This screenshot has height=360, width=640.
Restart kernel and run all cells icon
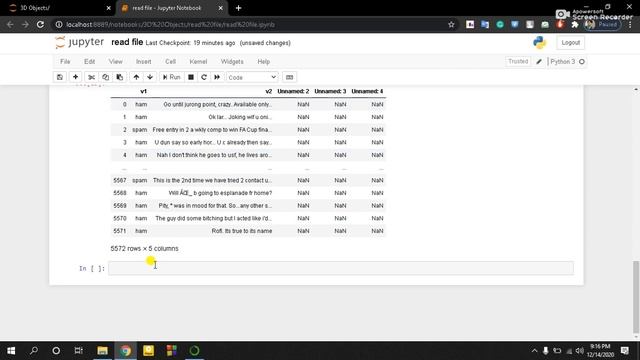[217, 77]
